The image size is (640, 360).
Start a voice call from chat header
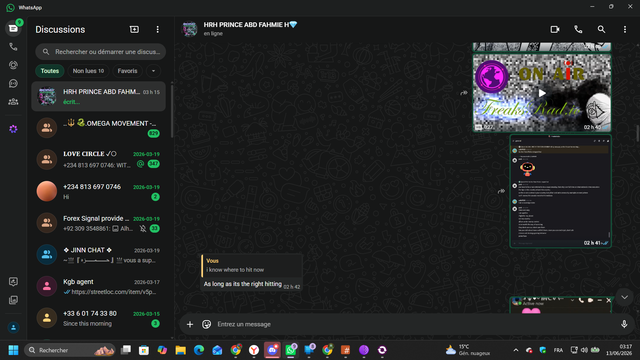point(578,29)
